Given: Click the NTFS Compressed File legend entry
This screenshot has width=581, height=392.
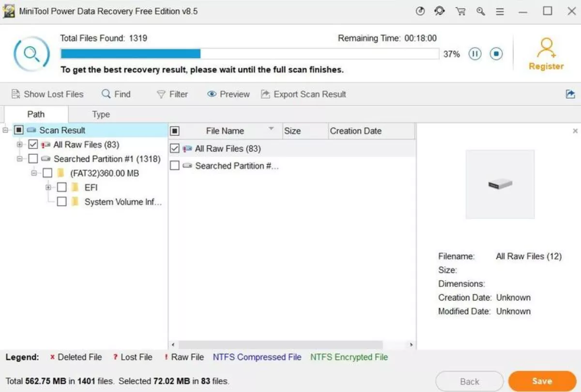Looking at the screenshot, I should [257, 357].
